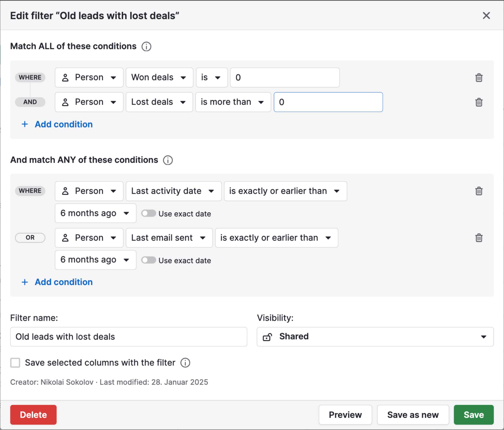Toggle Use exact date for last email

[149, 260]
